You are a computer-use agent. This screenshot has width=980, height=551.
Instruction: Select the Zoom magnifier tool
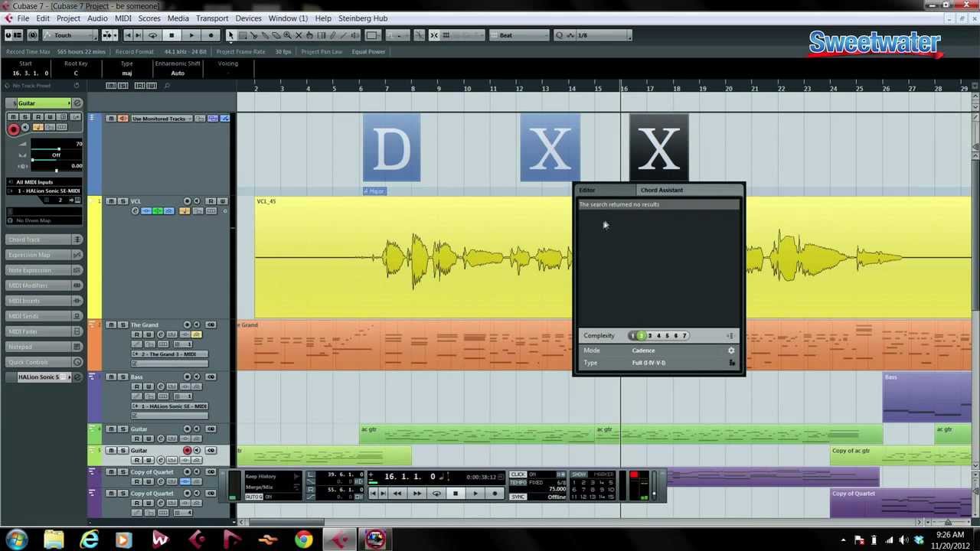[287, 35]
